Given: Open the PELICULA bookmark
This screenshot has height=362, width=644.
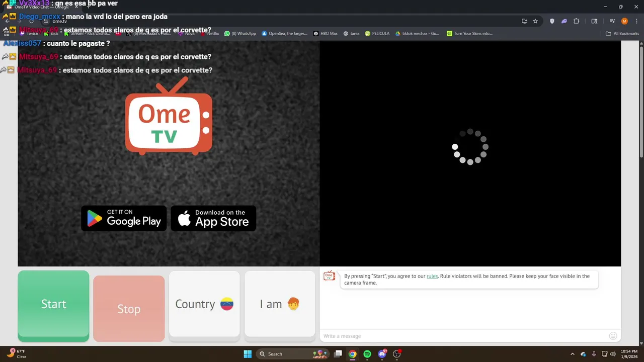Looking at the screenshot, I should point(377,34).
